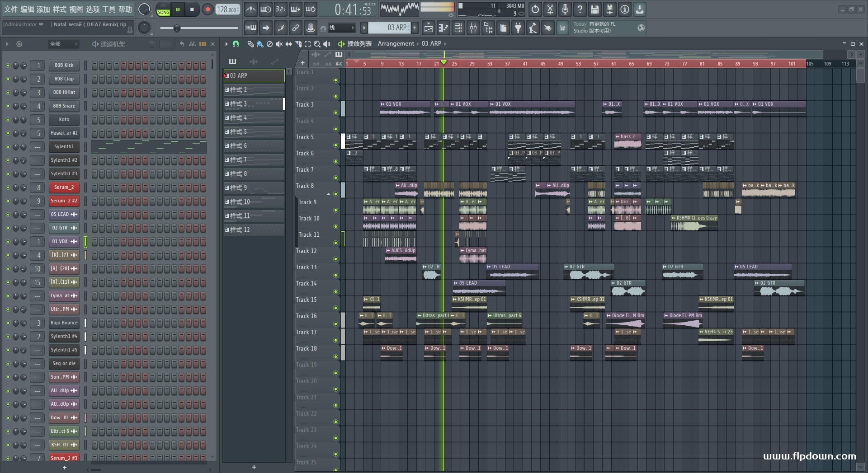This screenshot has width=868, height=473.
Task: Click the metronome icon in top toolbar
Action: point(250,9)
